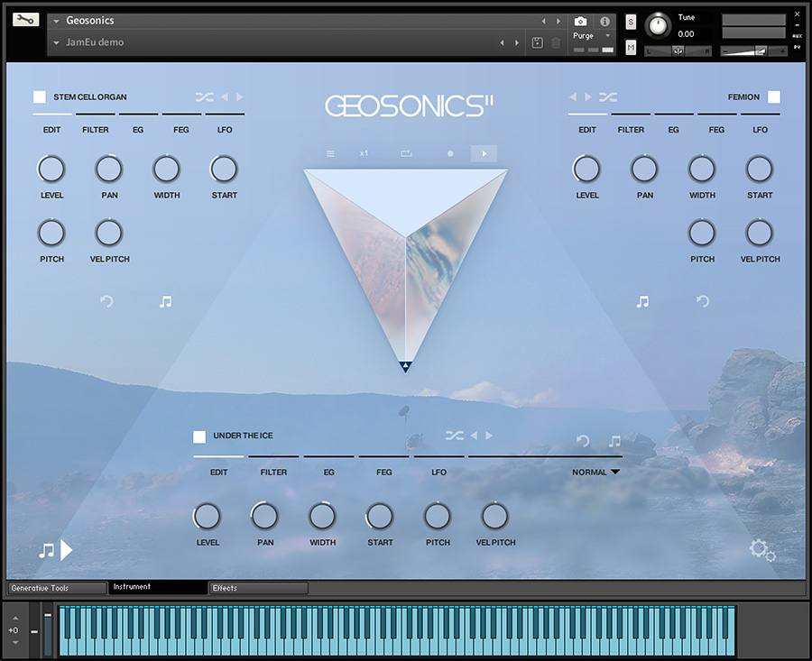Shuffle the Stem Cell Organ sound
Viewport: 812px width, 661px height.
203,97
